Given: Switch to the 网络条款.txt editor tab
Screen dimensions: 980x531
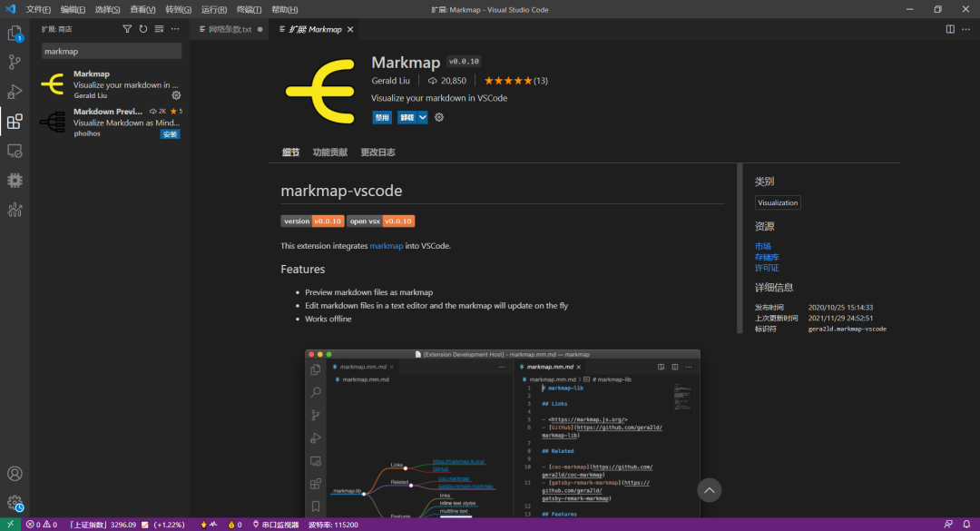Looking at the screenshot, I should pos(230,29).
